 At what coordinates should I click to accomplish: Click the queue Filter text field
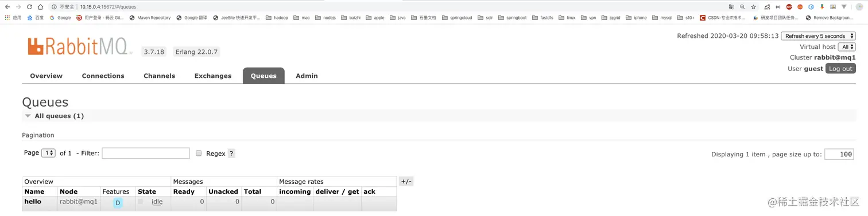coord(146,153)
